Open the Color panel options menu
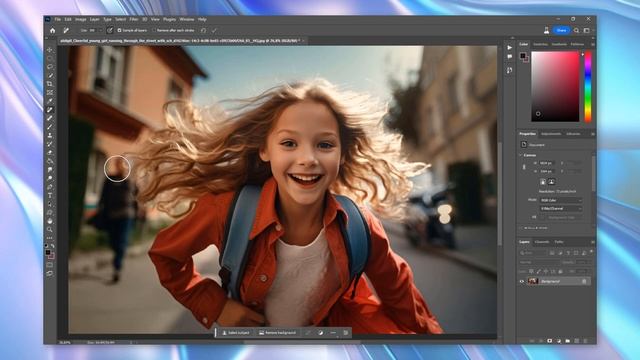 pyautogui.click(x=593, y=44)
